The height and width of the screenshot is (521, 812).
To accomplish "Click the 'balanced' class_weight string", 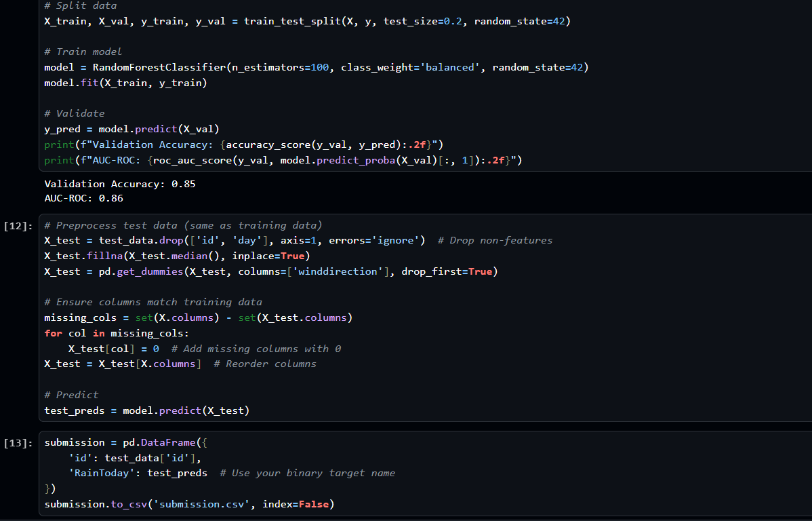I will (x=449, y=67).
